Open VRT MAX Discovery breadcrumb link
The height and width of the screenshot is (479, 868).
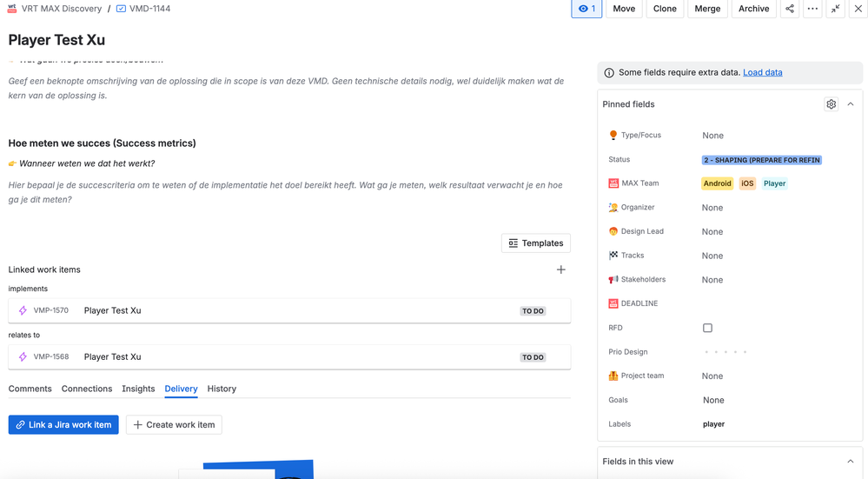coord(62,9)
